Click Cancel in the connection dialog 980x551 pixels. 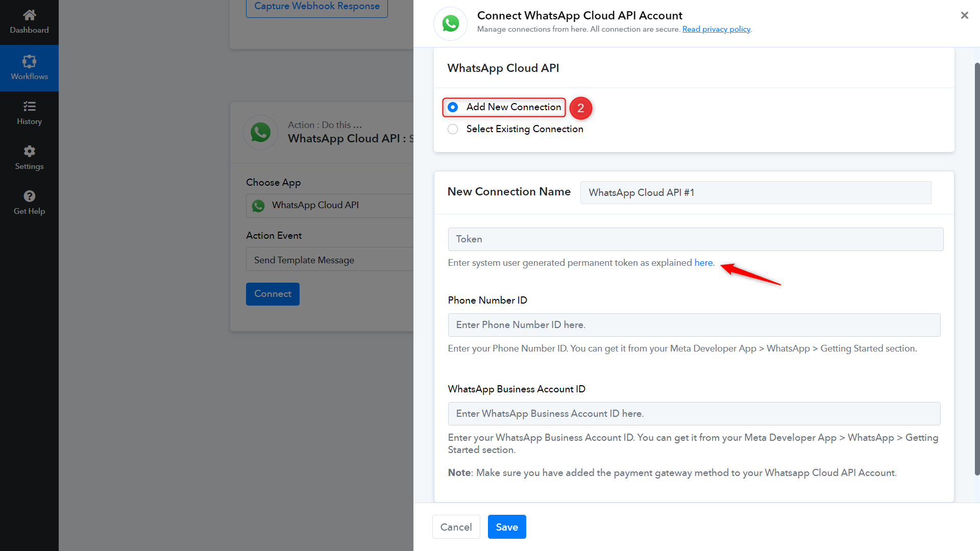(x=456, y=527)
